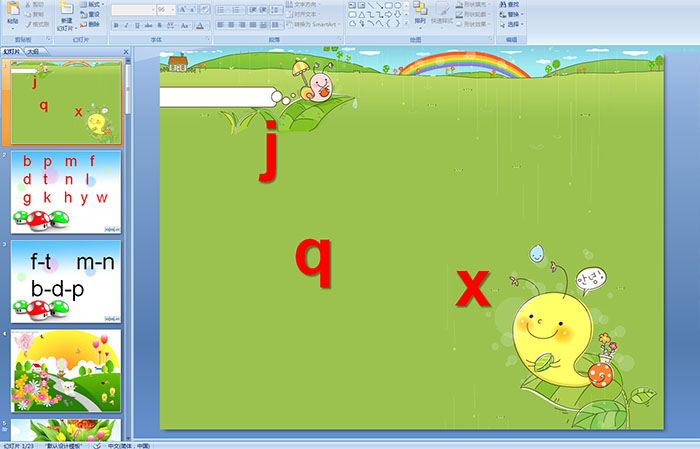Toggle strikethrough formatting
The height and width of the screenshot is (449, 700).
(148, 25)
